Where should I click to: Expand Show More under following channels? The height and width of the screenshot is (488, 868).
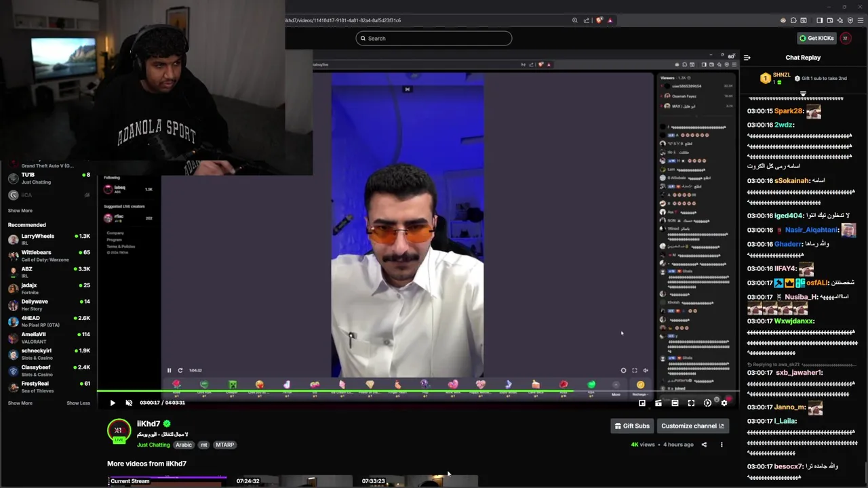click(x=20, y=211)
